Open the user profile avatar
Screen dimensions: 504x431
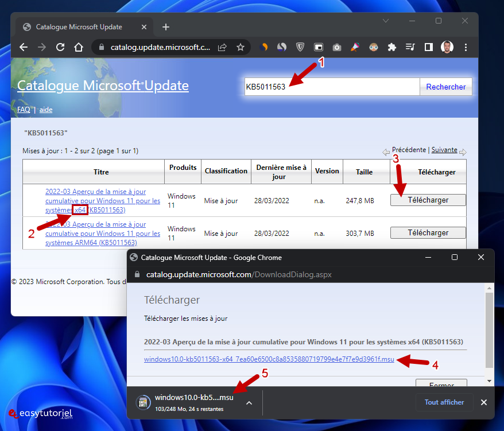[x=447, y=47]
